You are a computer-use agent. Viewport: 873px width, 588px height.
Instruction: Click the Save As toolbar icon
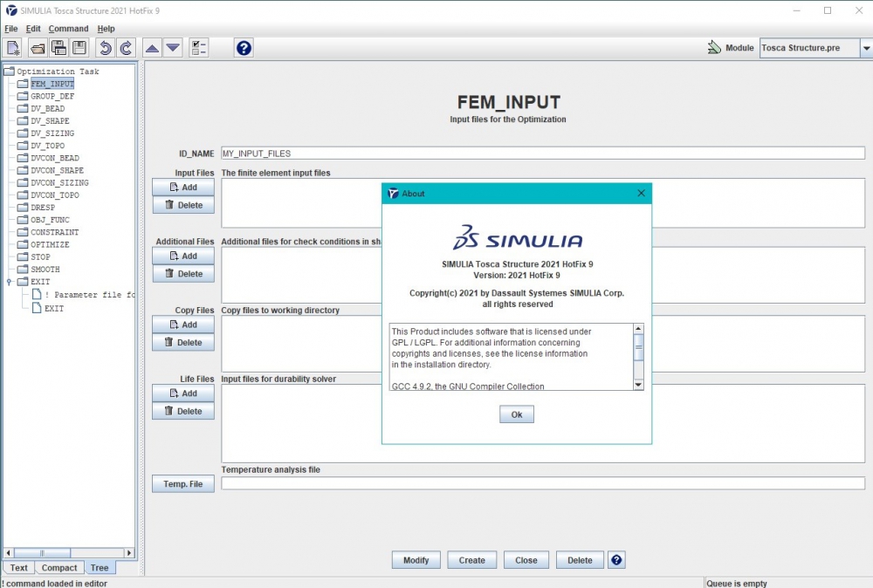(x=58, y=48)
